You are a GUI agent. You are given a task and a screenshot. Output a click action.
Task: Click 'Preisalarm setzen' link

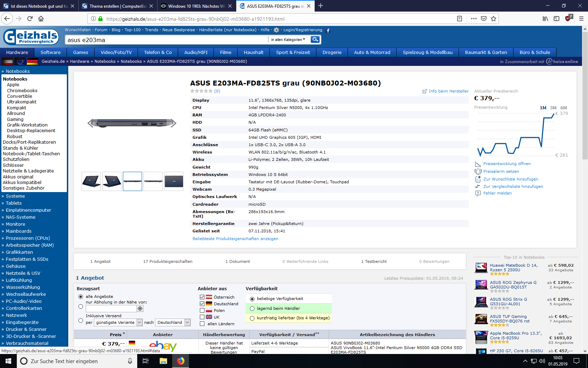[x=501, y=171]
